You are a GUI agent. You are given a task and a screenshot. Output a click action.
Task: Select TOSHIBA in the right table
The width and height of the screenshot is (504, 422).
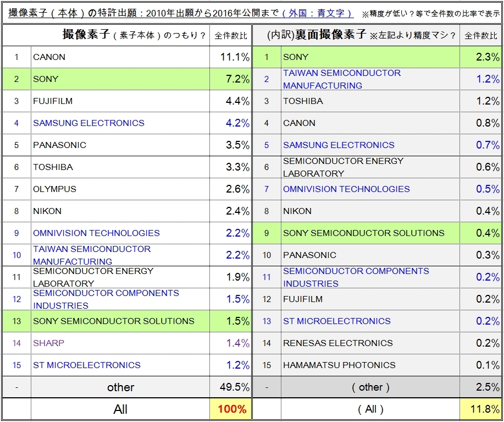pyautogui.click(x=303, y=101)
